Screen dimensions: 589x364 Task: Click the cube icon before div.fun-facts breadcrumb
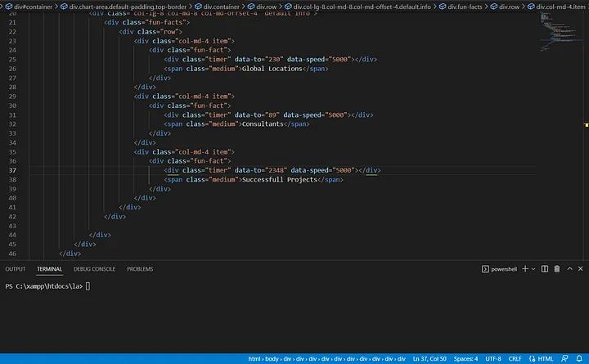point(443,7)
